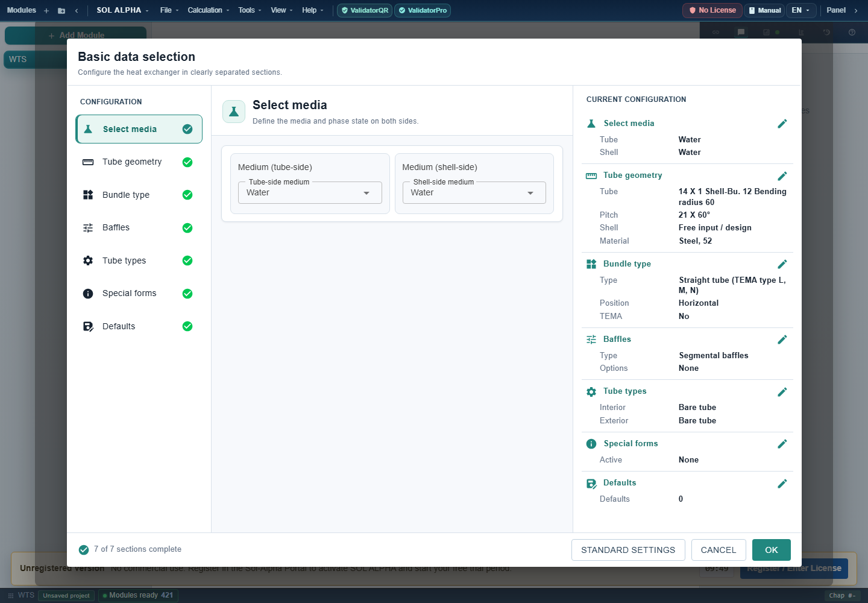Click the Bundle type icon in current configuration
The height and width of the screenshot is (603, 868).
coord(591,264)
